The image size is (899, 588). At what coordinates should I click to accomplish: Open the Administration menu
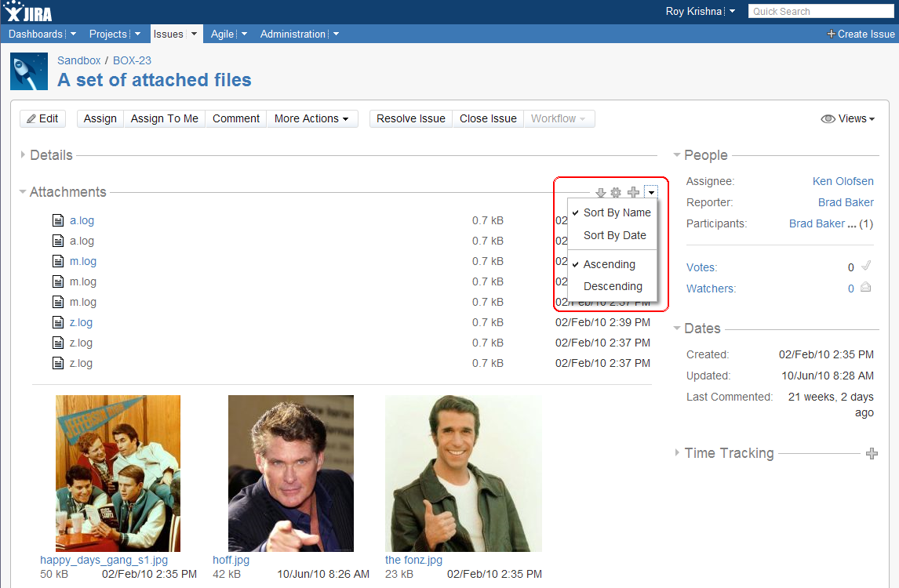click(x=293, y=34)
